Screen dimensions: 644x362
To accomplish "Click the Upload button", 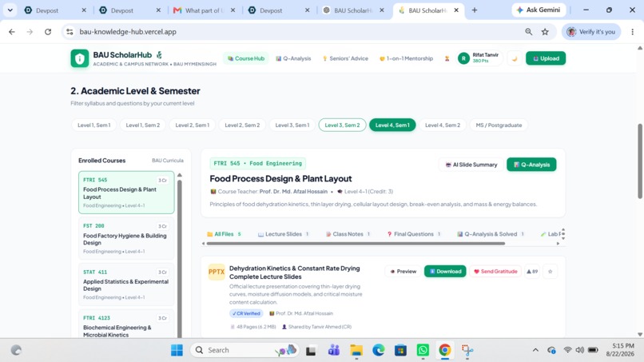I will tap(546, 58).
